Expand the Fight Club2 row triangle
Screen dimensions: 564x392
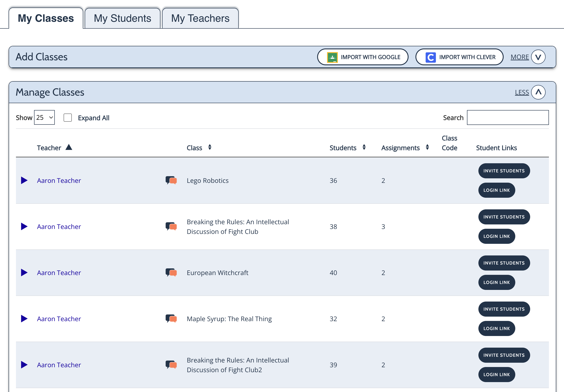pos(24,365)
